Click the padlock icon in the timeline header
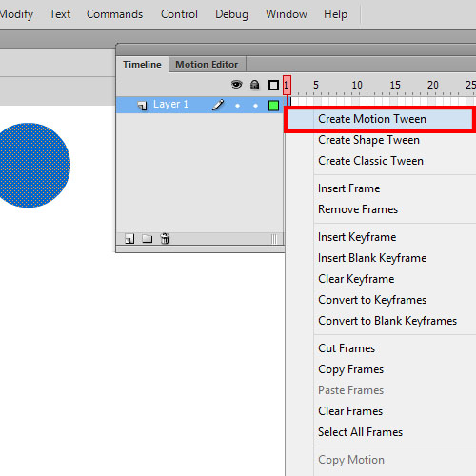 click(254, 85)
